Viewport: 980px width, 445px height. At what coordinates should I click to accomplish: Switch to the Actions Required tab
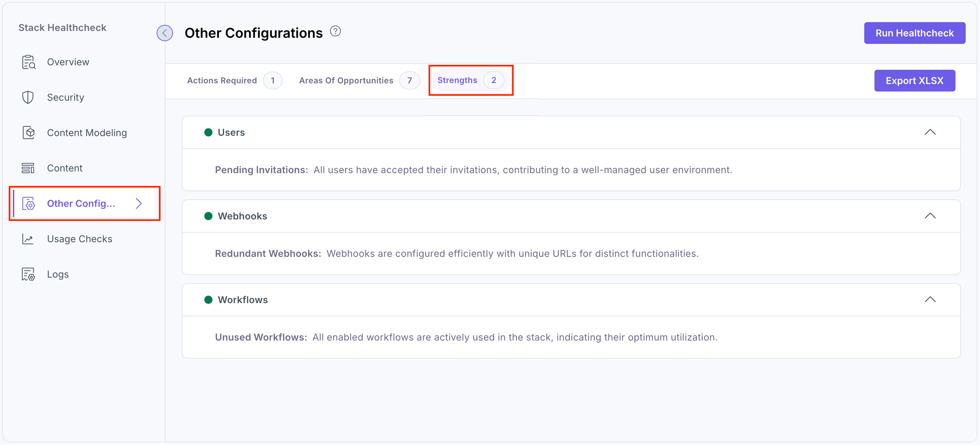tap(222, 80)
